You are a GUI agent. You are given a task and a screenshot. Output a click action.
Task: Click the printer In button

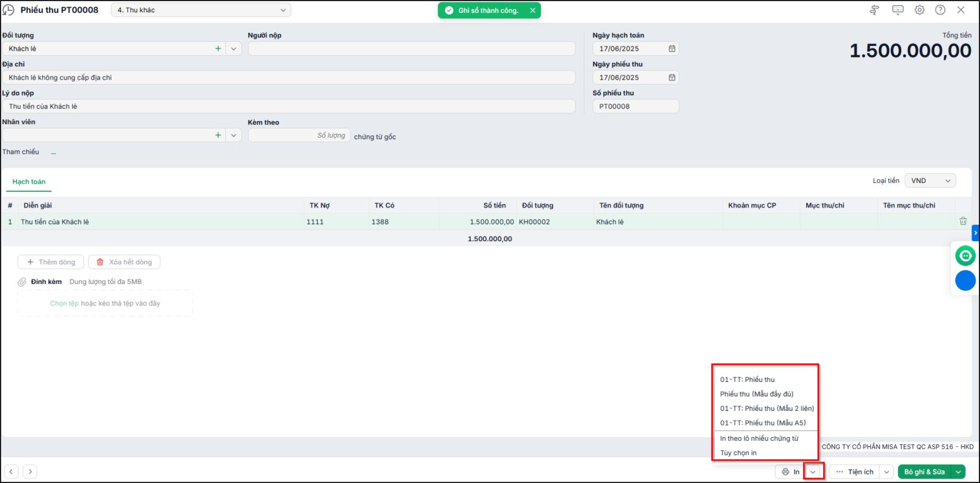[x=790, y=471]
